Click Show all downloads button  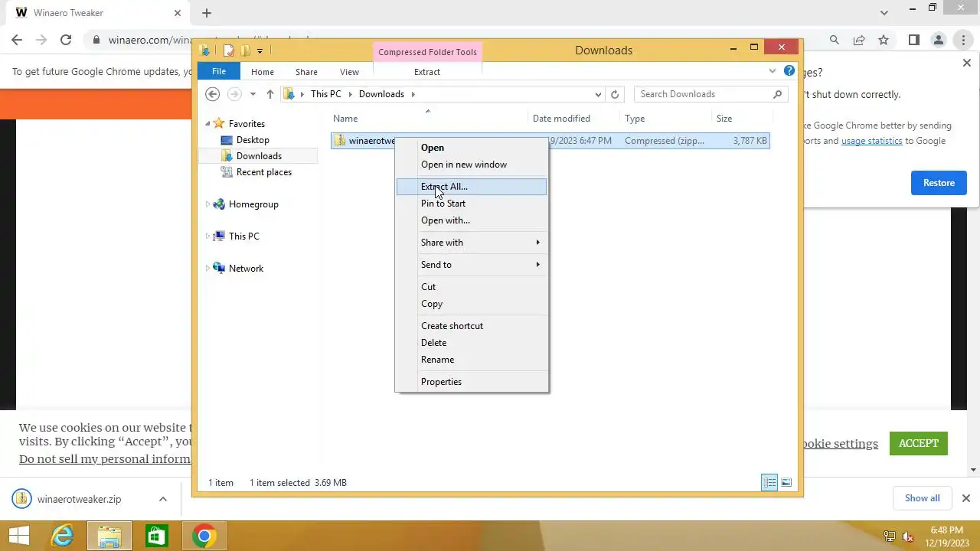[922, 498]
